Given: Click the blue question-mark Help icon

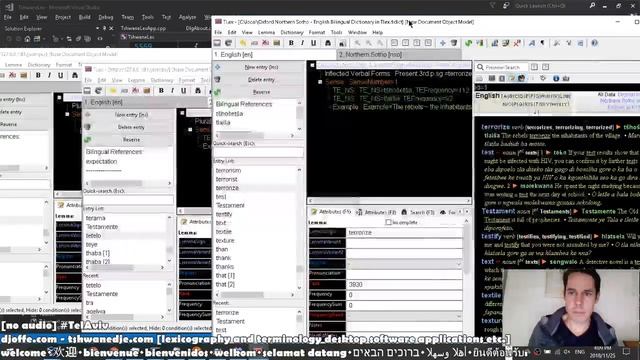Looking at the screenshot, I should click(x=594, y=43).
